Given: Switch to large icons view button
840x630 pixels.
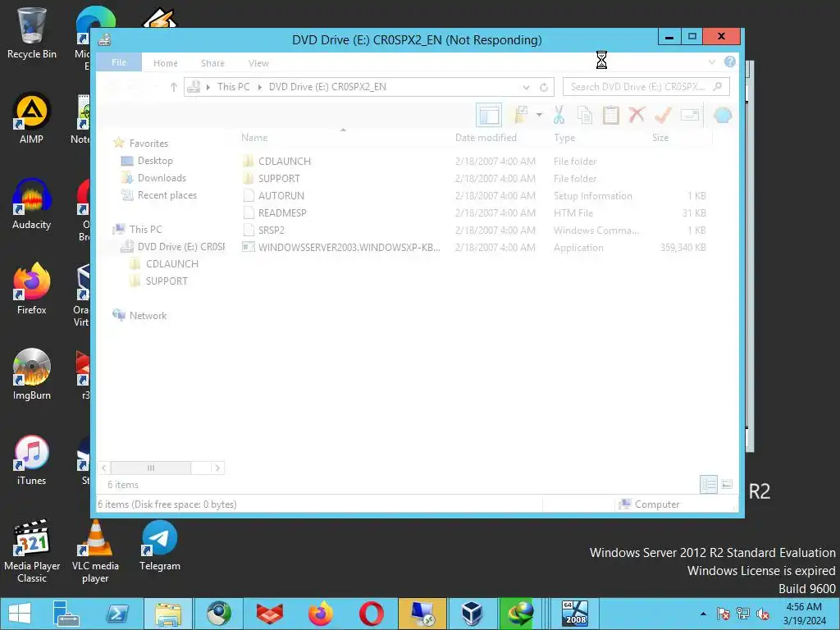Looking at the screenshot, I should [727, 484].
